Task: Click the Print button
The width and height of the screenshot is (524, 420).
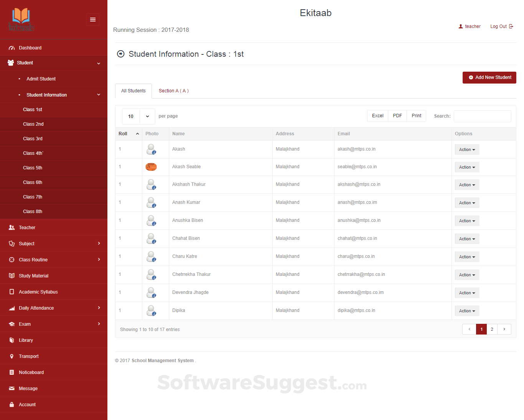Action: [x=417, y=116]
